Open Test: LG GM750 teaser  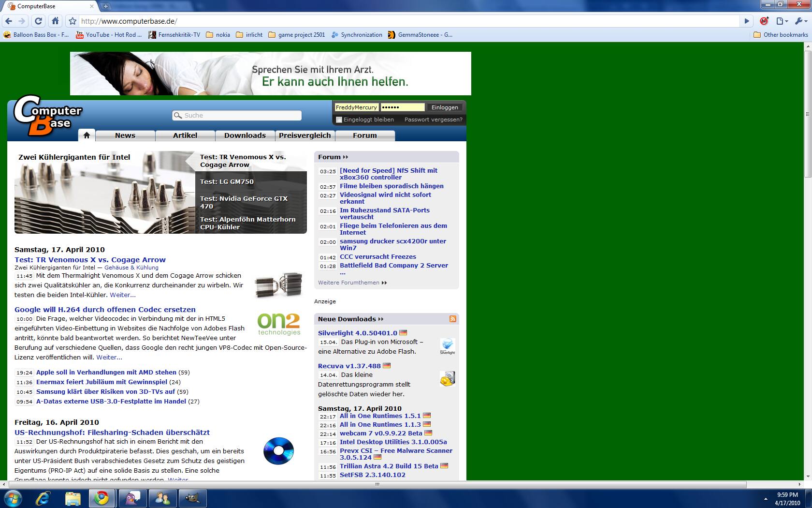(x=227, y=181)
